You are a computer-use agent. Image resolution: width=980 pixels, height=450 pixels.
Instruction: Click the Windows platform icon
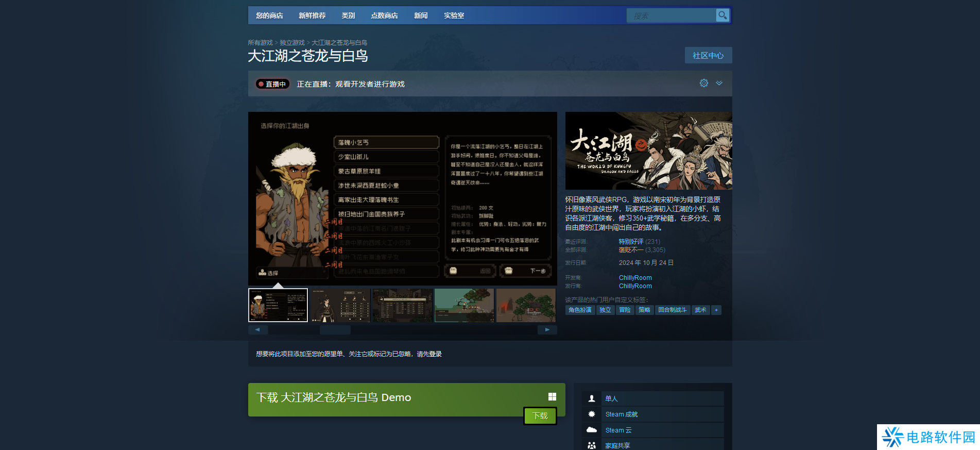pyautogui.click(x=552, y=396)
